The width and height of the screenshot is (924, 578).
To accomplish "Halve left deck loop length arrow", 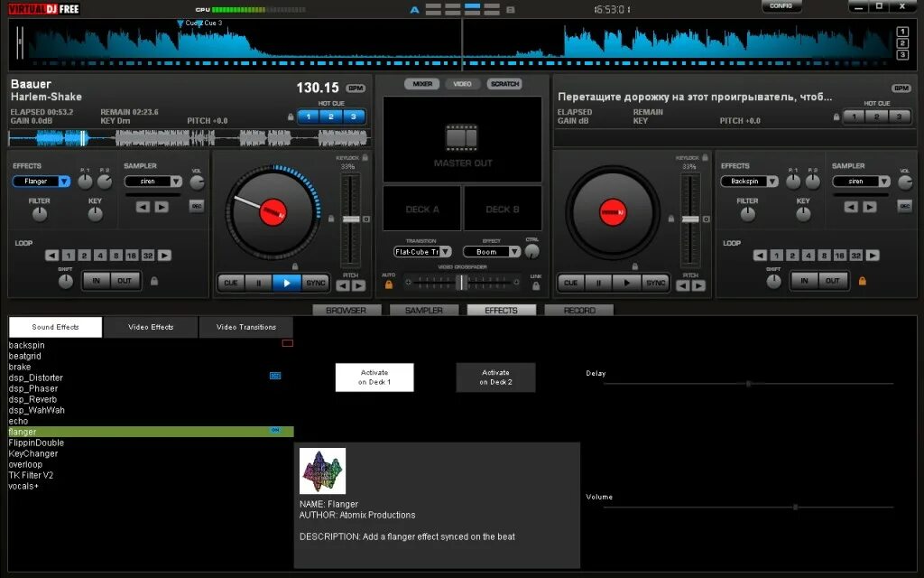I will (x=51, y=256).
